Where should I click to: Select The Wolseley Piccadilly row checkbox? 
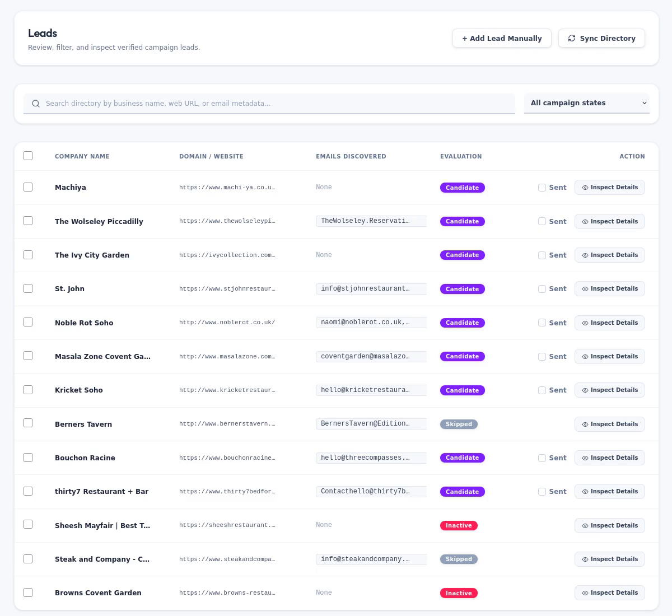pos(28,221)
